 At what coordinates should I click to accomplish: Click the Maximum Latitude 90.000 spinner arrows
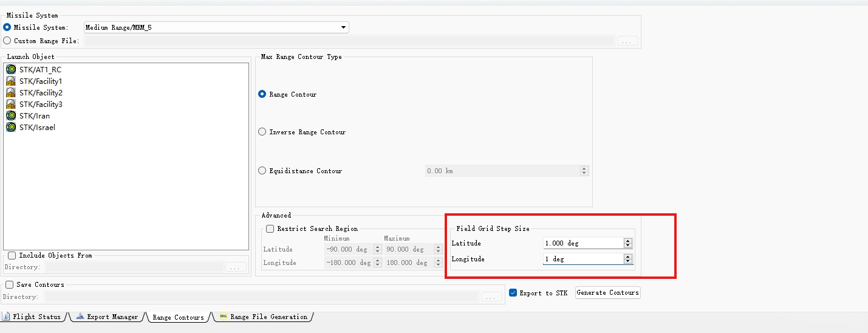[x=438, y=249]
